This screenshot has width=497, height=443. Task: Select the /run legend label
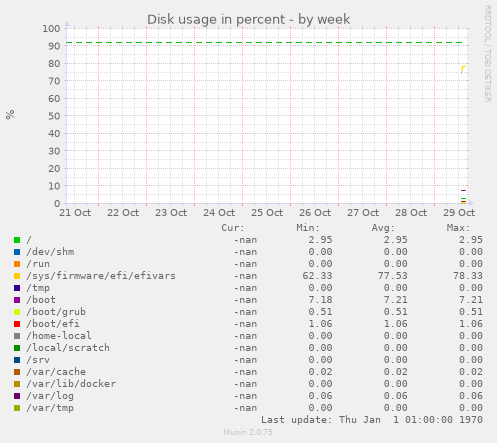click(x=38, y=264)
